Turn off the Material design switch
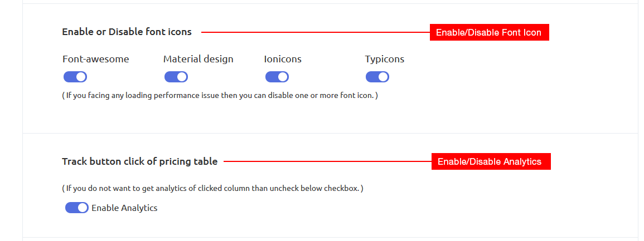644x241 pixels. click(x=176, y=77)
